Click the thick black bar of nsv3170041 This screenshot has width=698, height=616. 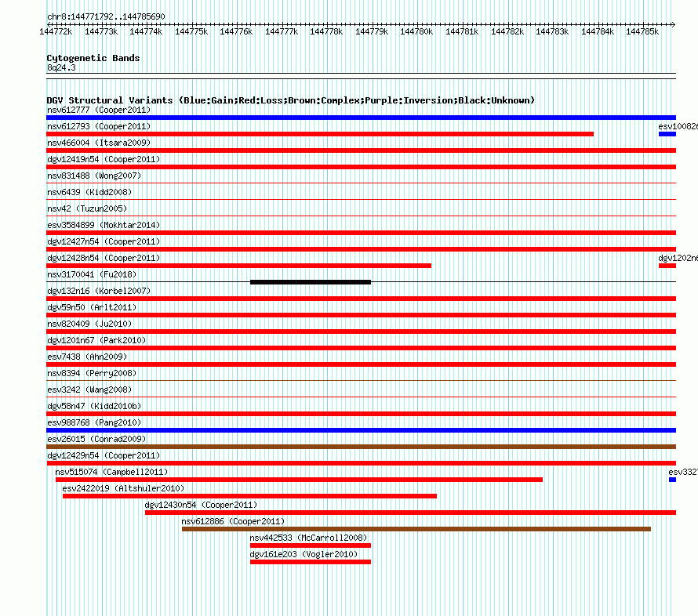311,282
